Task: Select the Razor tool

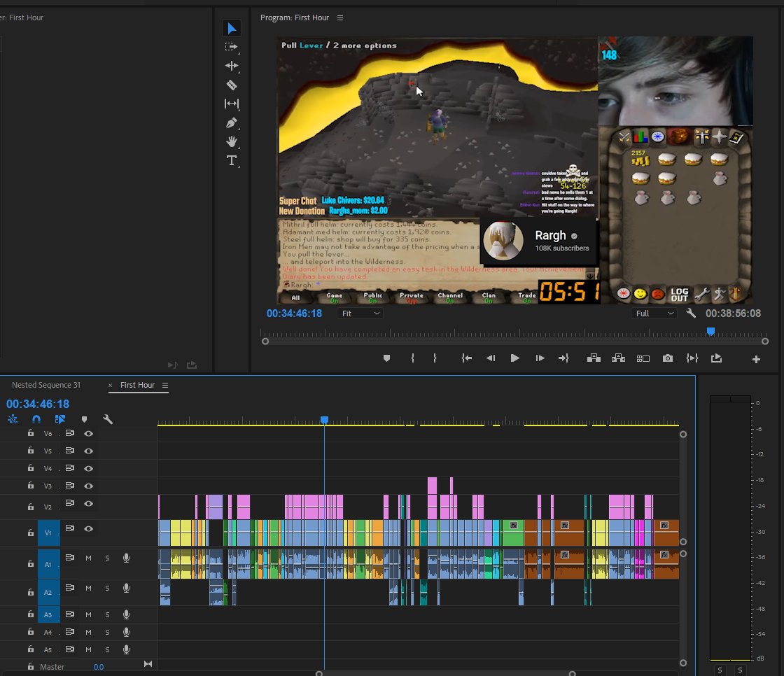Action: pos(231,85)
